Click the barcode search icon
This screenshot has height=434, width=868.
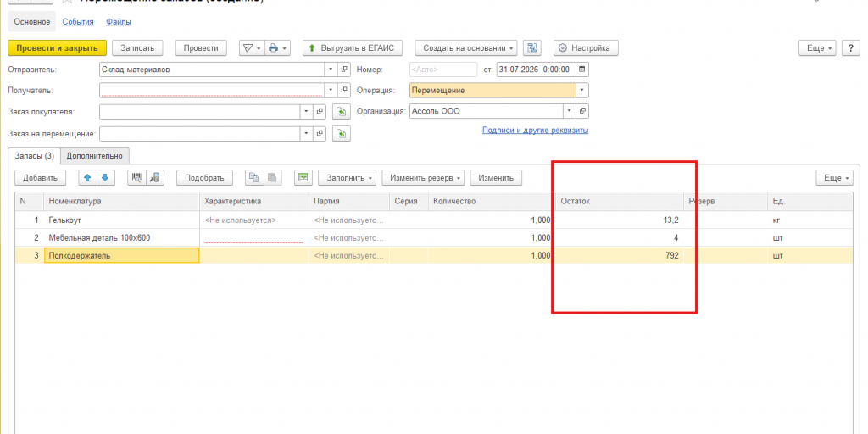point(136,178)
